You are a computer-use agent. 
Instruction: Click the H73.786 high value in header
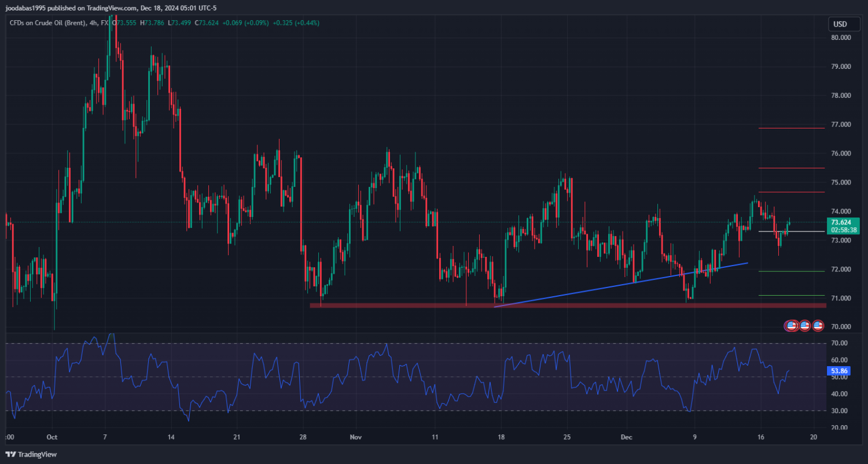click(x=152, y=23)
